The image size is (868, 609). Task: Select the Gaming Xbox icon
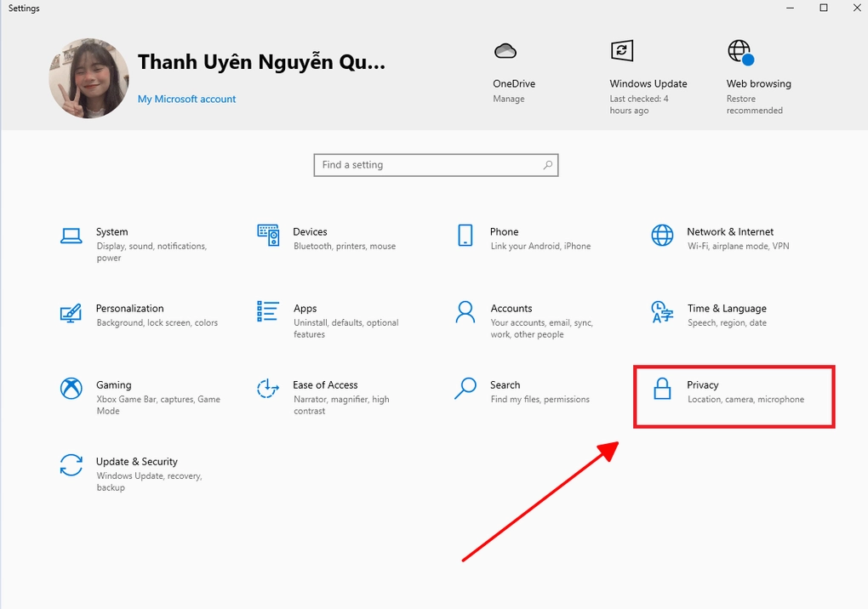click(71, 389)
